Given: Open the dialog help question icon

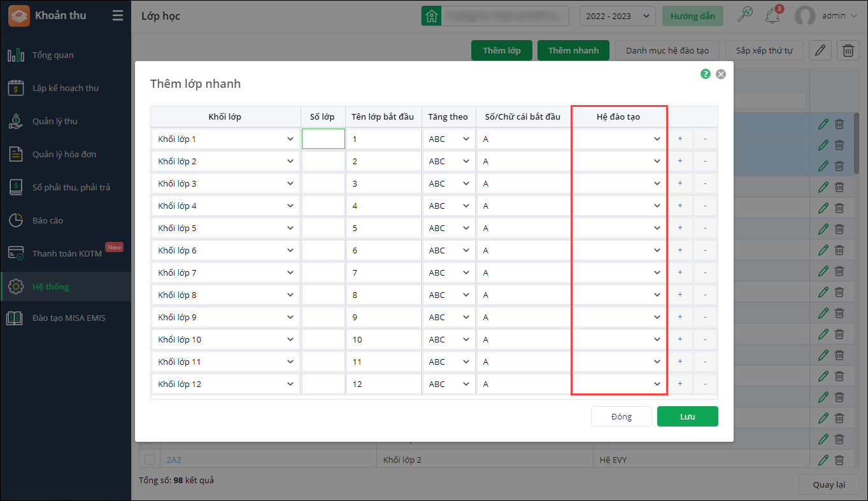Looking at the screenshot, I should coord(706,74).
